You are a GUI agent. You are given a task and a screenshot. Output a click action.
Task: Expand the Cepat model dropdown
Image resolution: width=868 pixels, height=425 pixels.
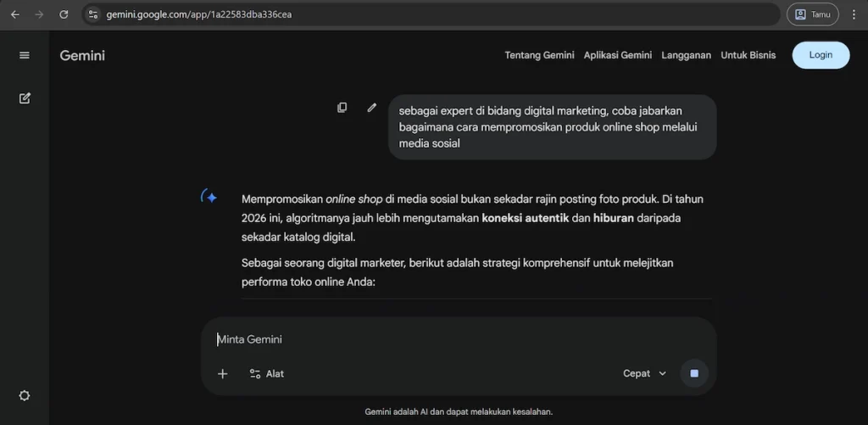point(645,373)
